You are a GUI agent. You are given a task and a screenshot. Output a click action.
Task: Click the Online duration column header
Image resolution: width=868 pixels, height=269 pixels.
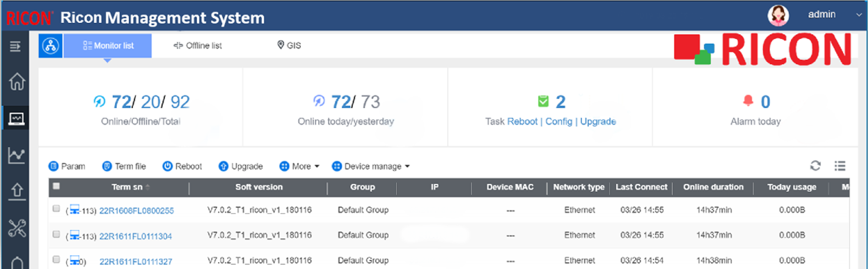coord(713,187)
